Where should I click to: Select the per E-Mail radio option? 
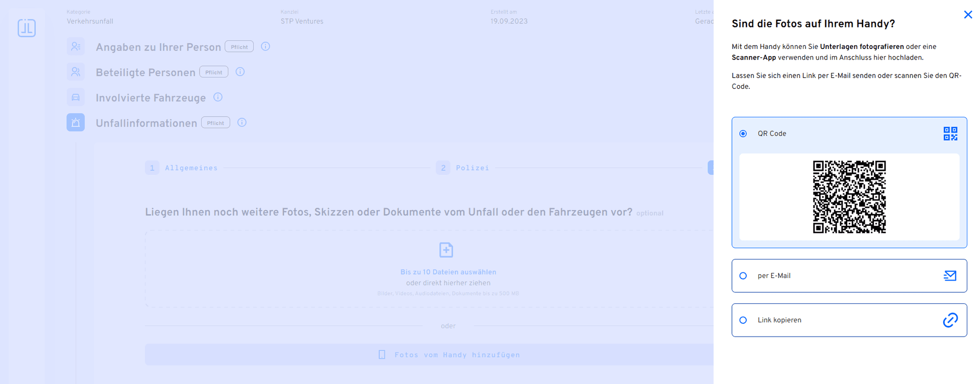coord(743,276)
